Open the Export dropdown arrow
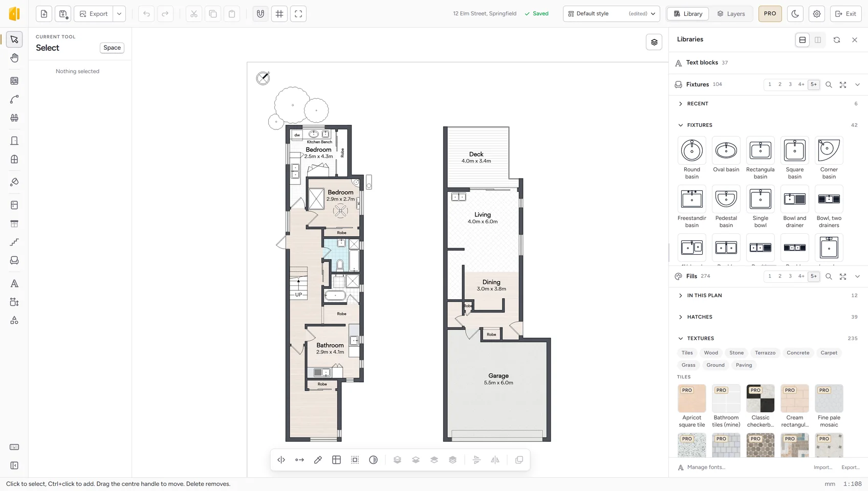This screenshot has height=491, width=868. tap(119, 14)
